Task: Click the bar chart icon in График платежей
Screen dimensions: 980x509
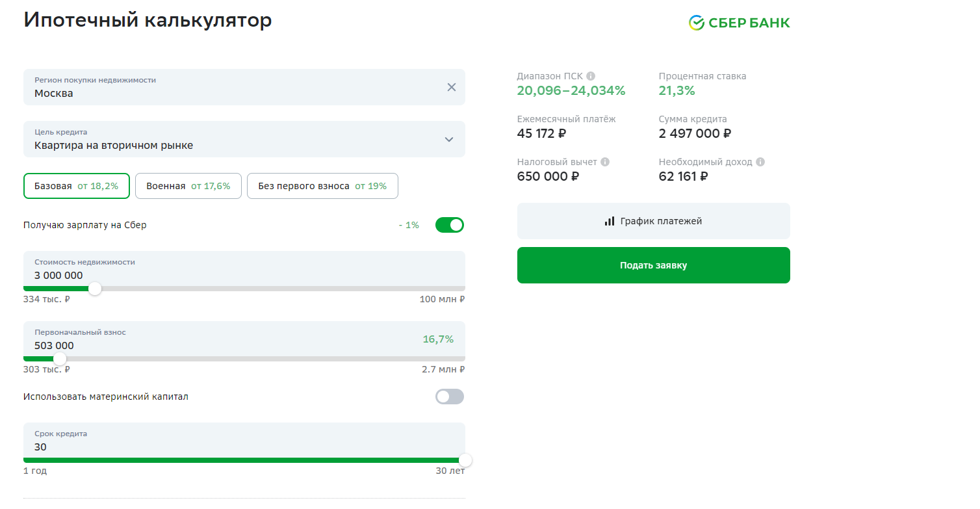Action: click(x=610, y=221)
